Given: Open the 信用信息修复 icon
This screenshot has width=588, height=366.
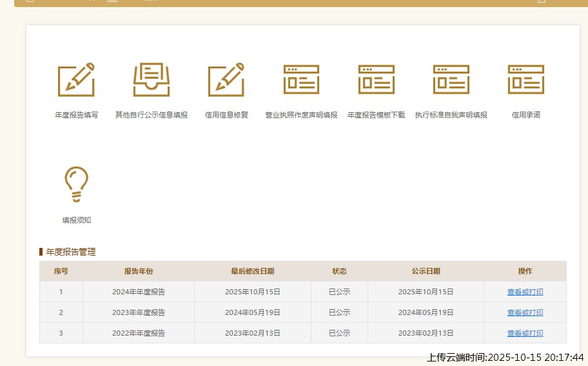Looking at the screenshot, I should click(x=226, y=80).
